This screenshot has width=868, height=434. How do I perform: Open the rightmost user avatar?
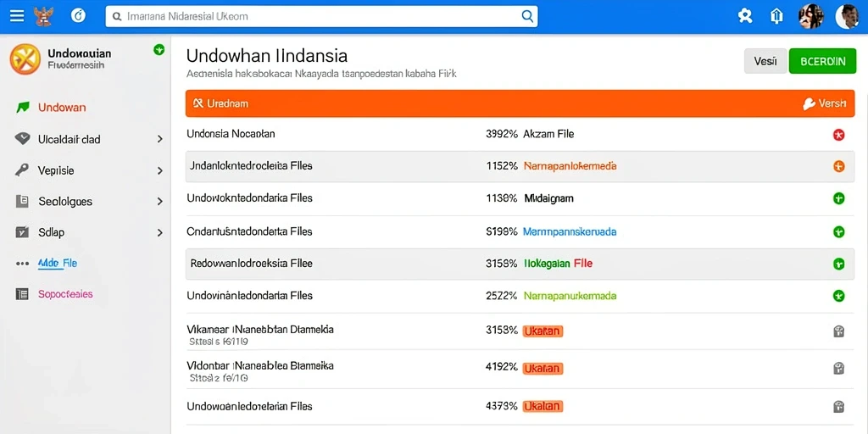pos(847,16)
